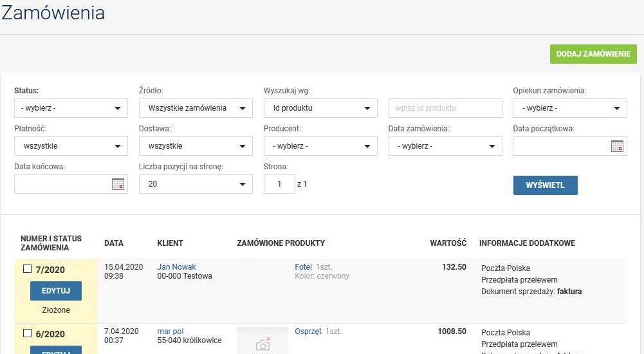Open calendar picker for Data początkowa
644x354 pixels.
click(617, 146)
